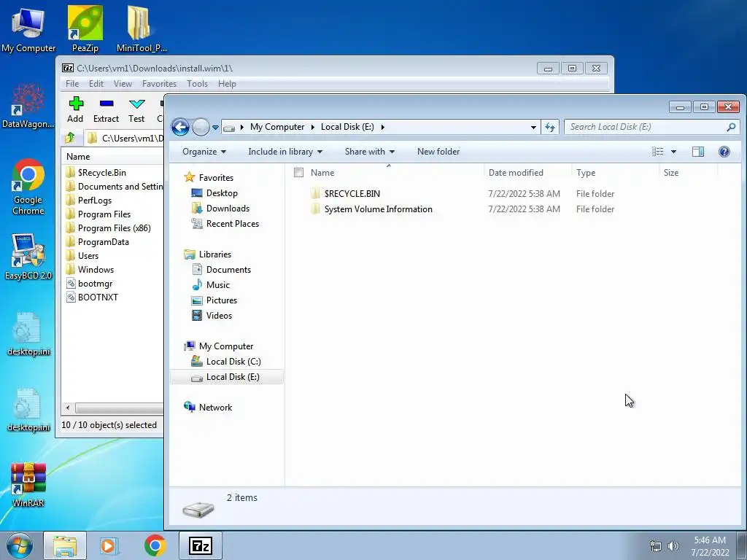Screen dimensions: 747x560
Task: Open the 7-Zip File menu
Action: coord(72,84)
